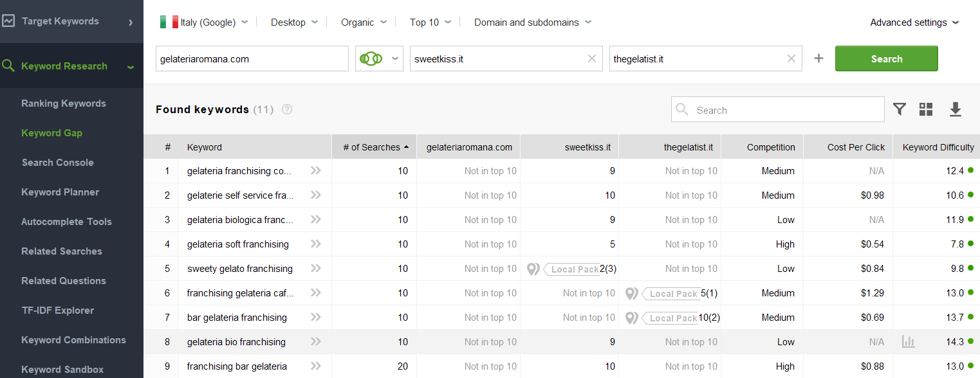Select keyword 'bar gelateria franchising'
Screen dimensions: 980x378
(237, 318)
